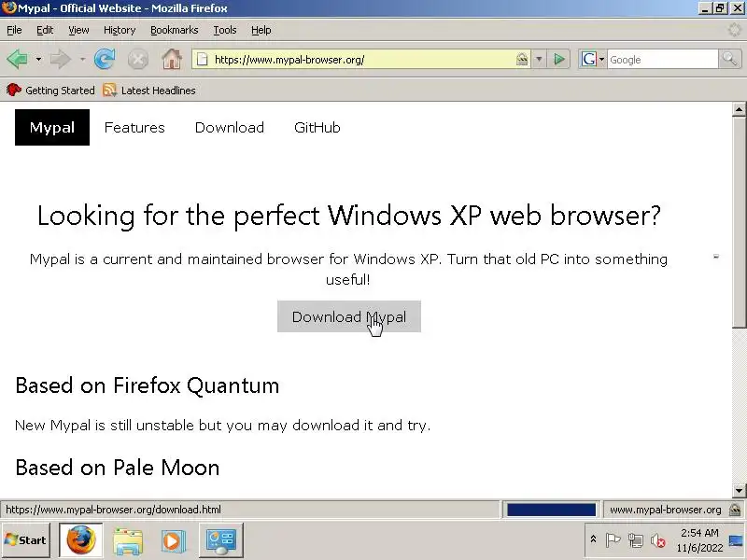Click the lock icon in address bar
747x560 pixels.
click(x=522, y=60)
